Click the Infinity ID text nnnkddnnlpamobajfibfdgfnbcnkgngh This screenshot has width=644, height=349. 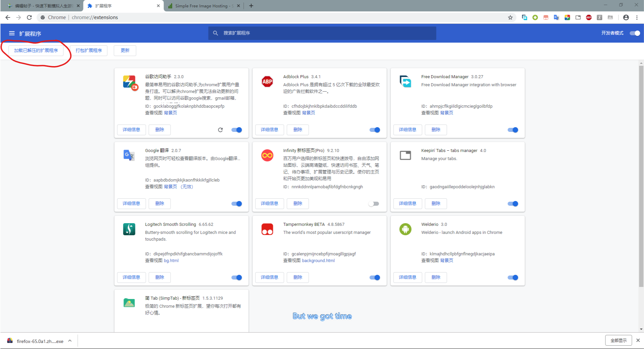coord(327,187)
